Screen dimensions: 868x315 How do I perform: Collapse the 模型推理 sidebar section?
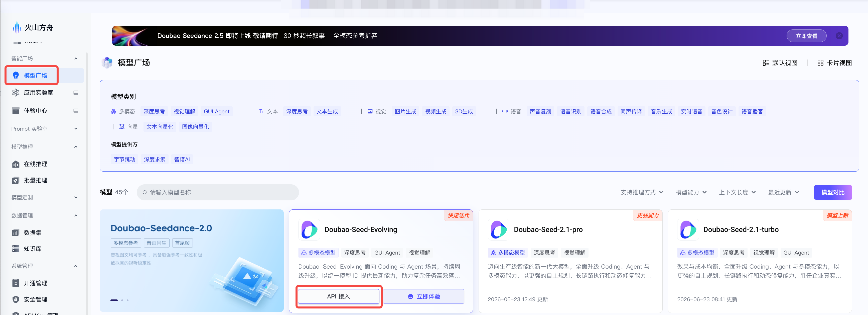pos(76,147)
